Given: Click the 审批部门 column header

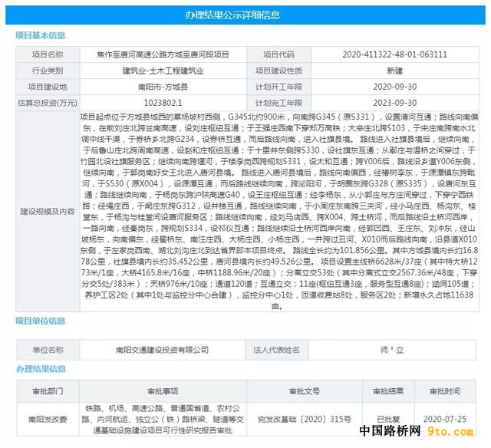Looking at the screenshot, I should (48, 391).
